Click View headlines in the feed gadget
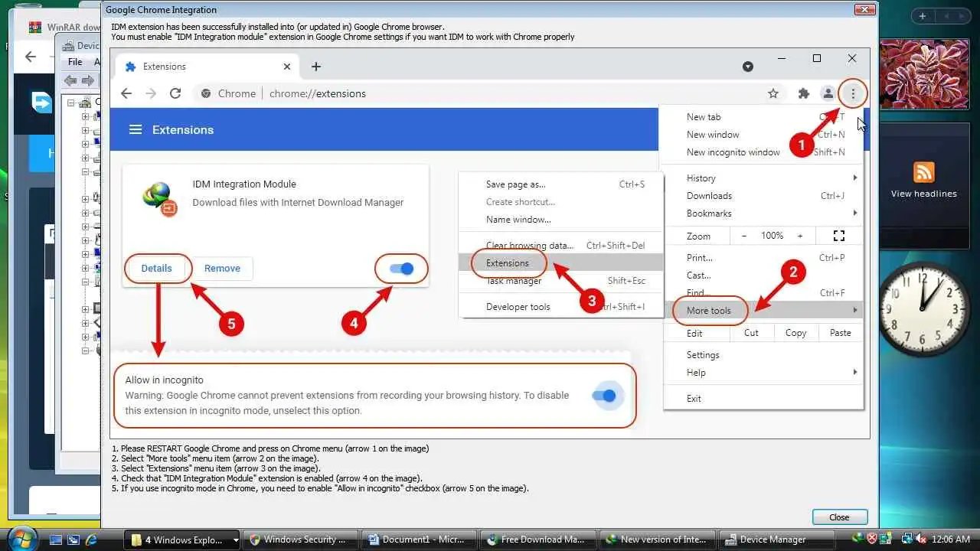This screenshot has height=551, width=980. 923,194
